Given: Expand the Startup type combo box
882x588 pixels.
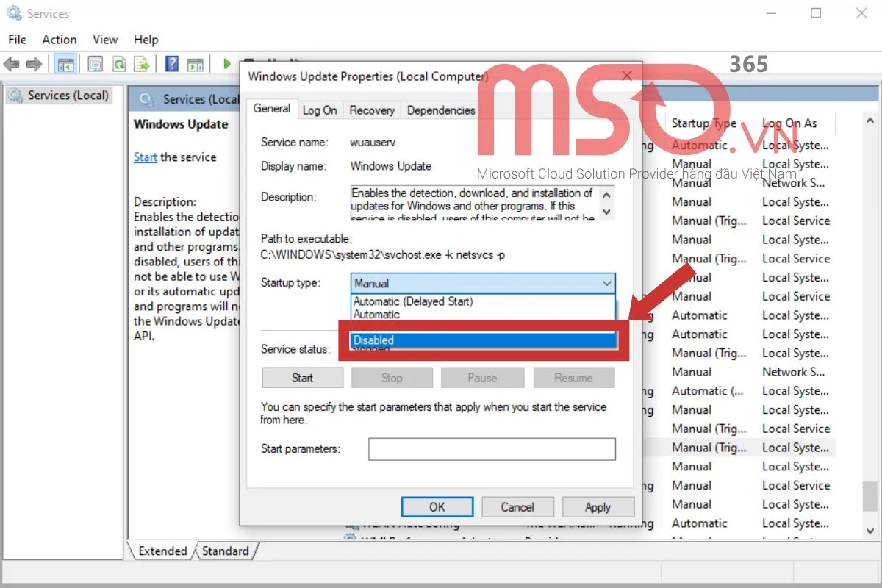Looking at the screenshot, I should click(482, 283).
